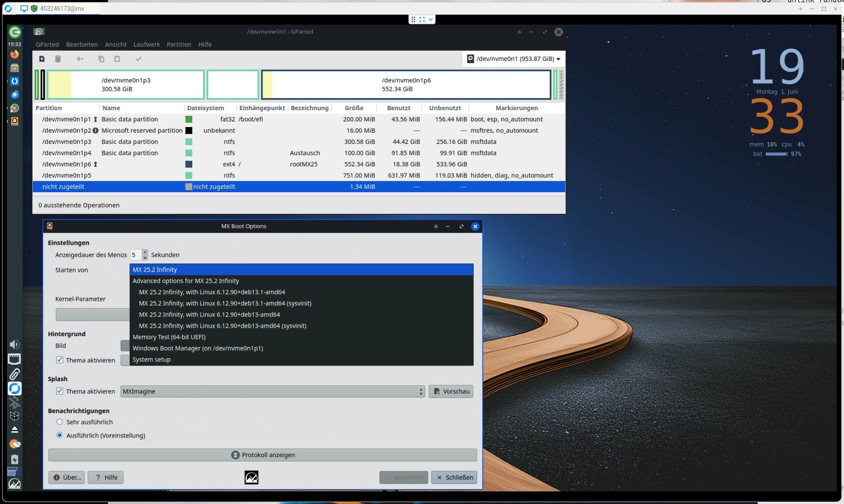The height and width of the screenshot is (504, 844).
Task: Click the Vorschau button
Action: click(451, 391)
